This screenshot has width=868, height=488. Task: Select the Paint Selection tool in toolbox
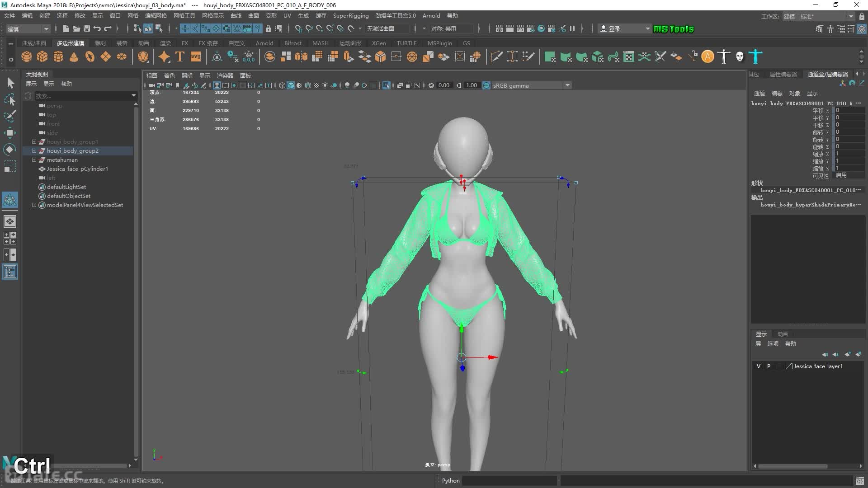coord(10,116)
